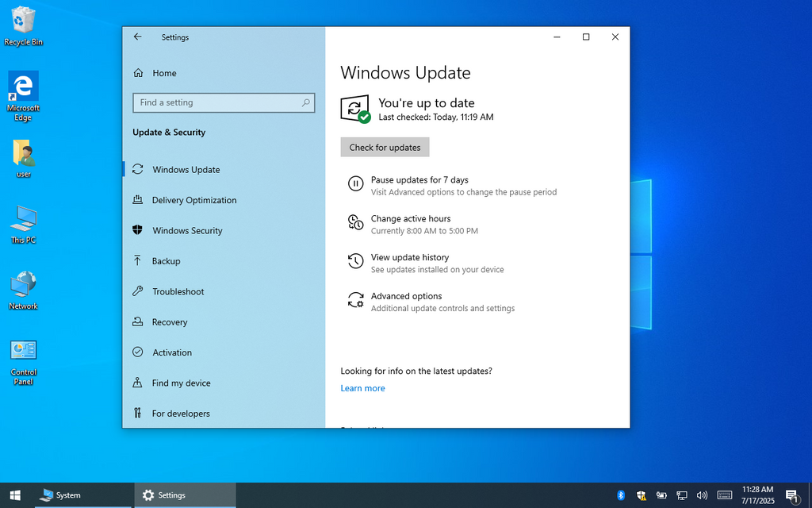Screen dimensions: 812x508
Task: Click the View update history icon
Action: [356, 261]
